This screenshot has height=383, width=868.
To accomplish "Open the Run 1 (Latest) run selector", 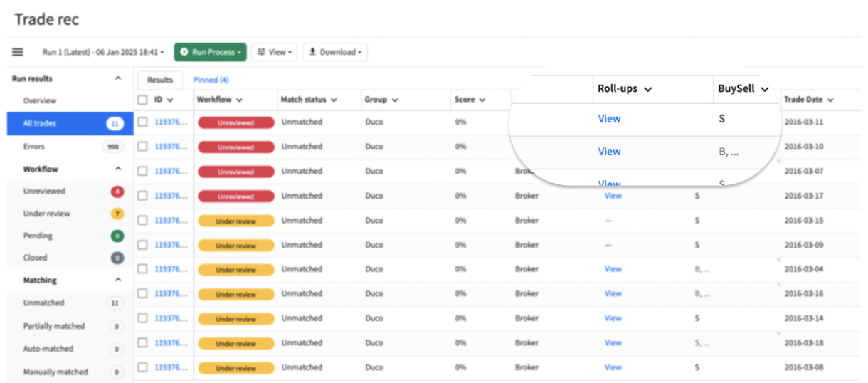I will tap(103, 52).
